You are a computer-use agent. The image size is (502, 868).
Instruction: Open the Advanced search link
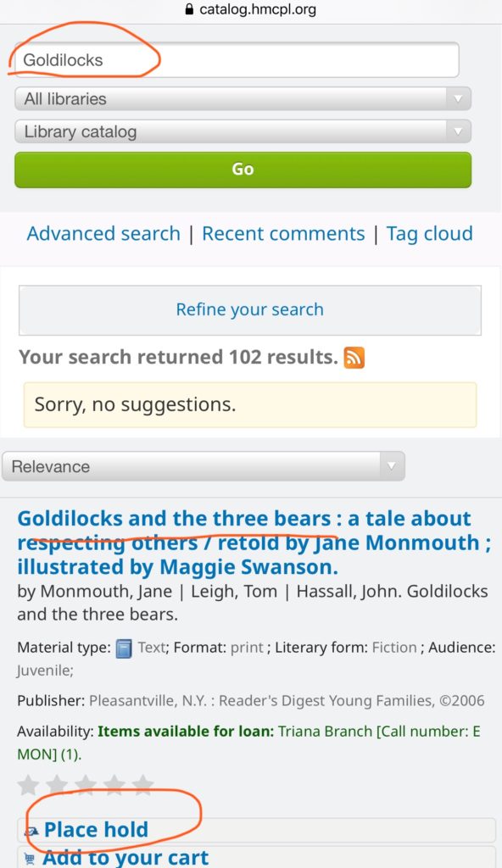(x=103, y=234)
